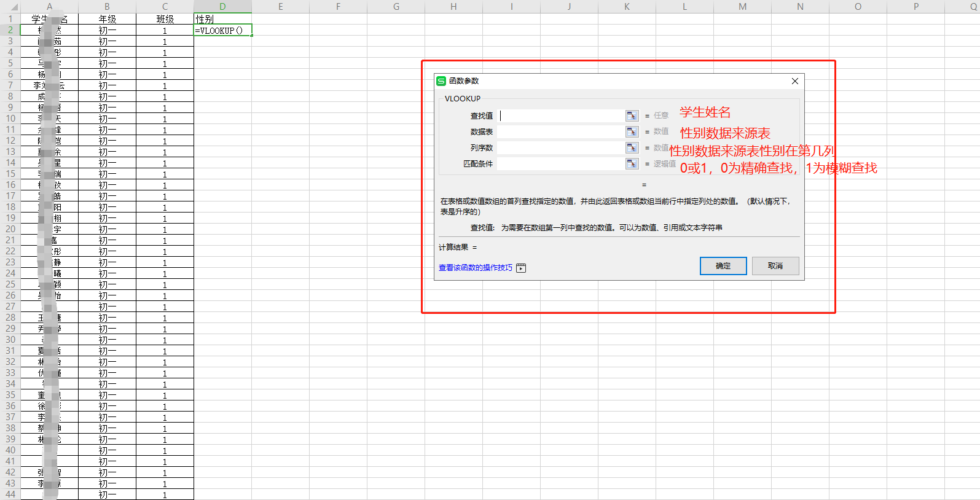
Task: Select row 44 header
Action: [x=10, y=494]
